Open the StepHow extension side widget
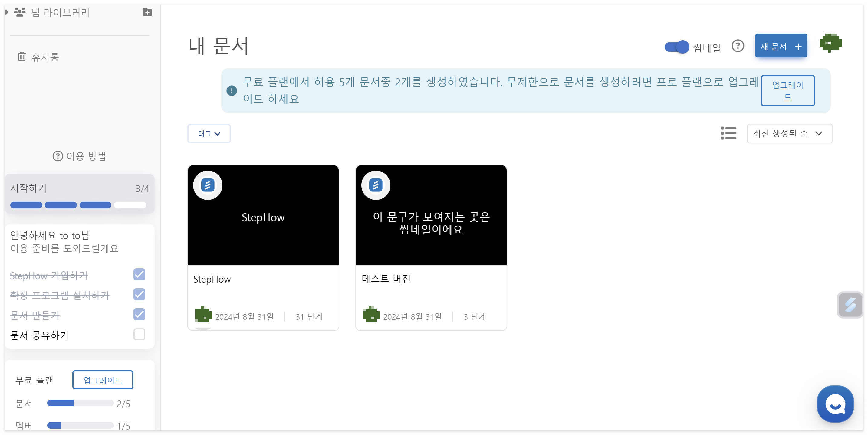868x435 pixels. coord(850,305)
